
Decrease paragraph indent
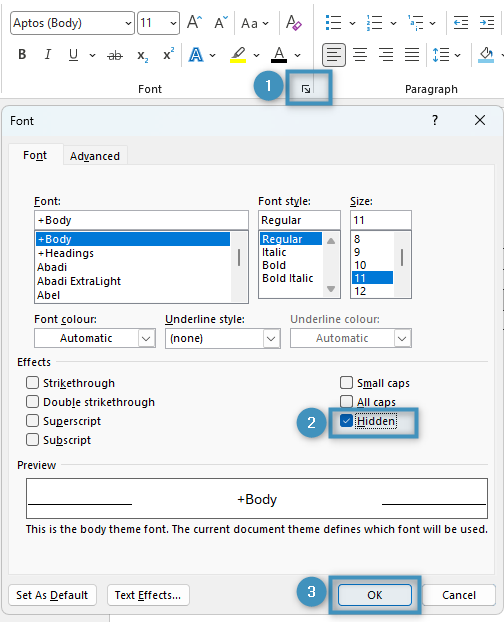pos(461,23)
